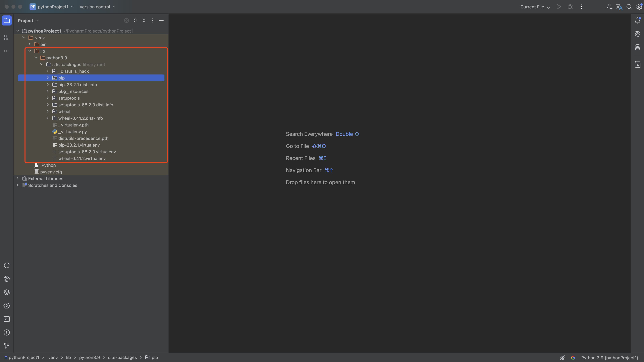Hide the Project panel with minimize dash

point(161,20)
